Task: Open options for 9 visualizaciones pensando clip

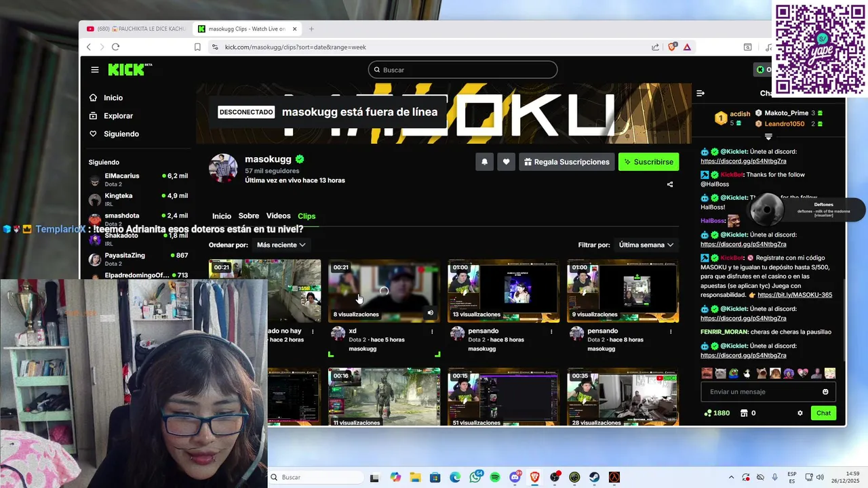Action: [671, 331]
